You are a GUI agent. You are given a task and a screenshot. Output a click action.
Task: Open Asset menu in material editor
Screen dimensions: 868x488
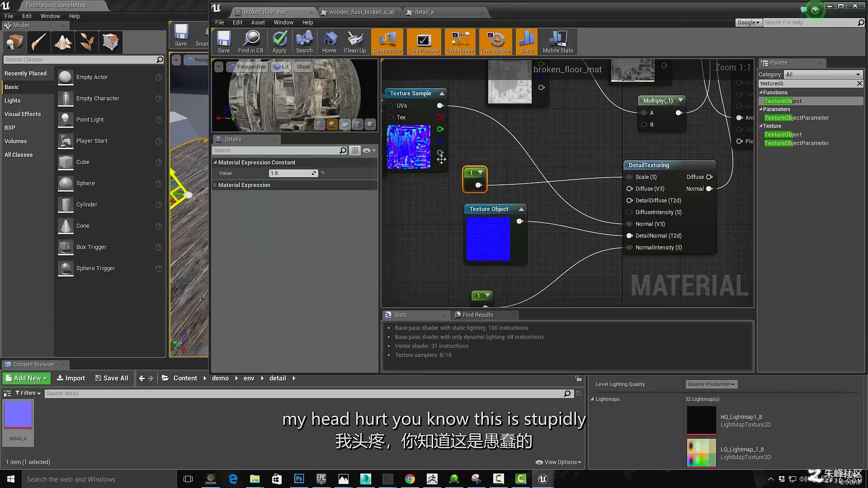(258, 23)
